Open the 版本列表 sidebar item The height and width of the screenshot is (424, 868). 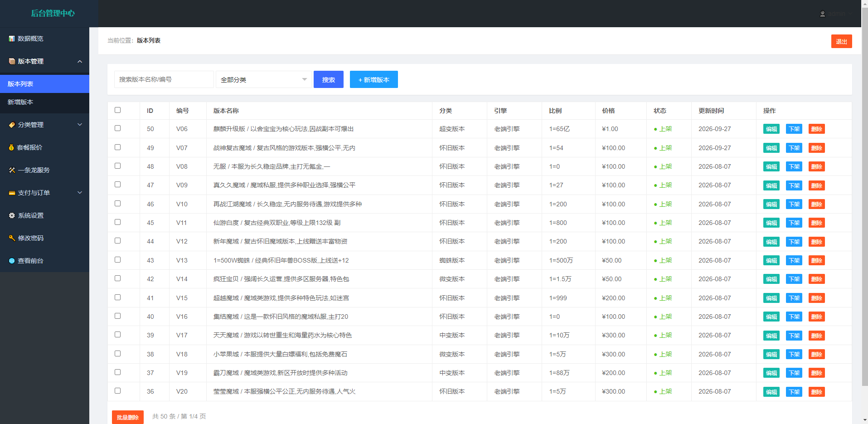click(x=44, y=84)
